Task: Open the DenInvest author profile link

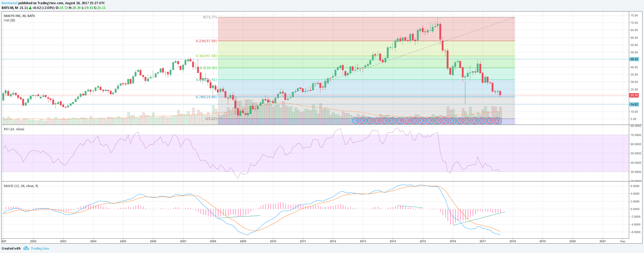Action: pyautogui.click(x=9, y=3)
